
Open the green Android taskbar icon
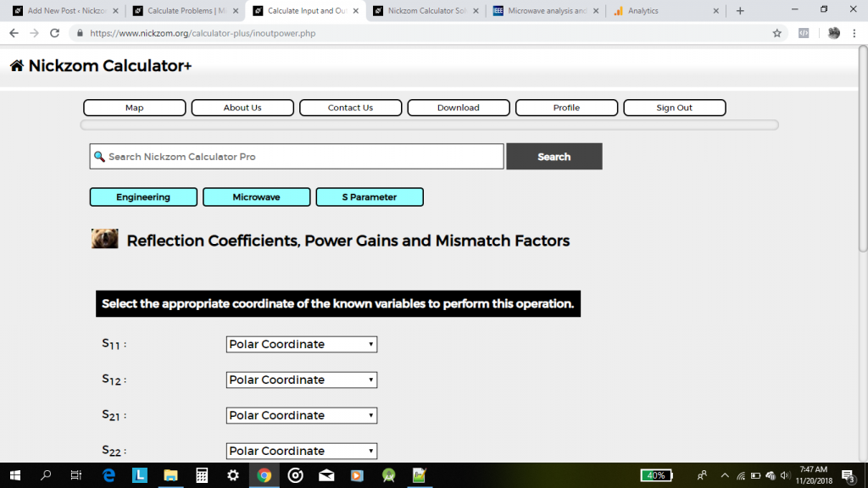[x=388, y=475]
